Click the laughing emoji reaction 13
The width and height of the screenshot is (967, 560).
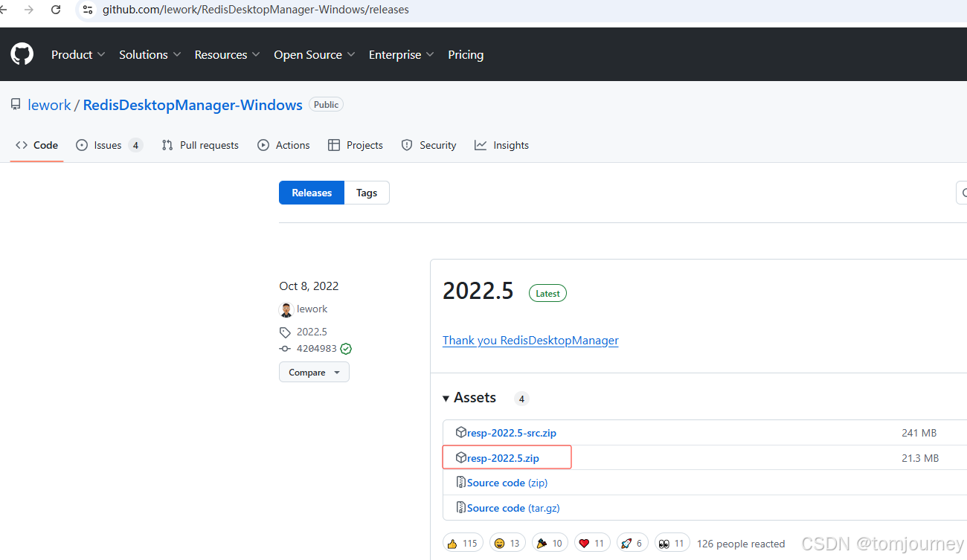(507, 544)
